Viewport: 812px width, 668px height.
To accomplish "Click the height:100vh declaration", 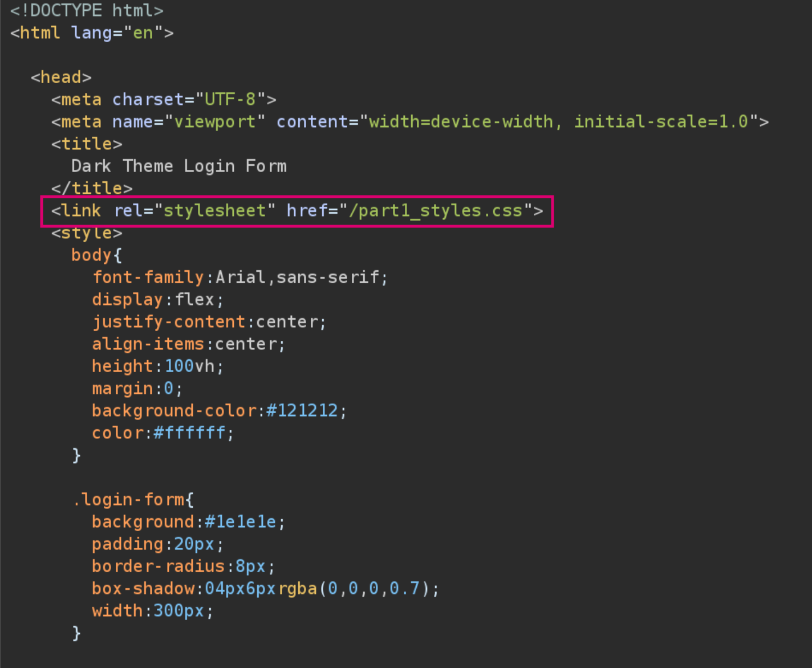I will tap(158, 366).
